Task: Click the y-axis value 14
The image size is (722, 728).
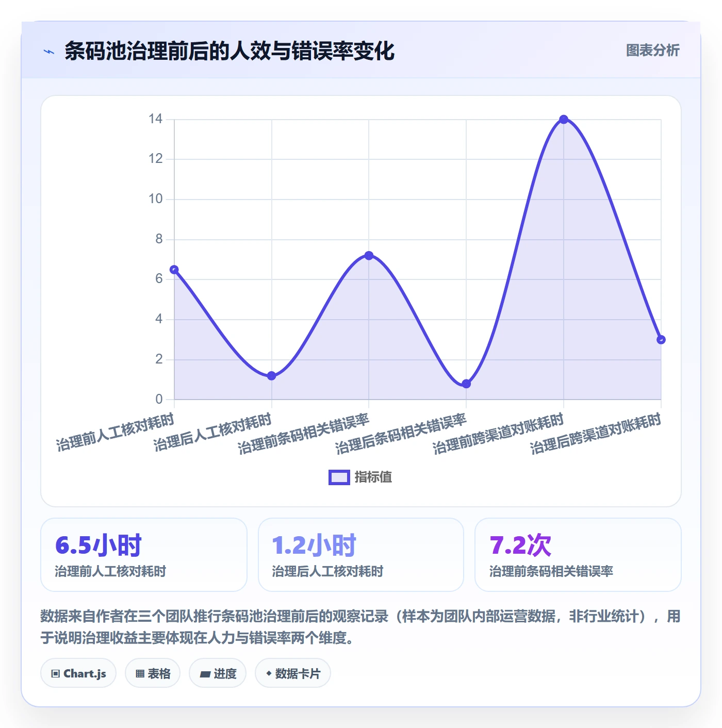Action: (x=155, y=119)
